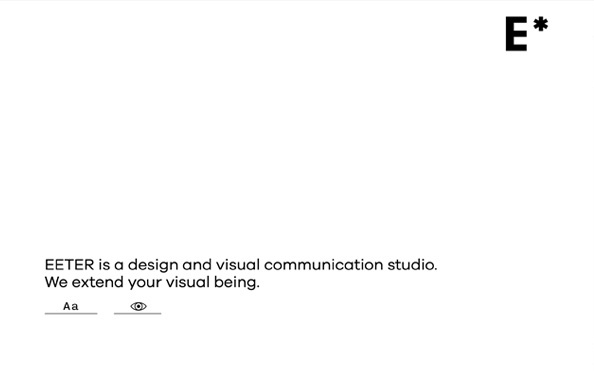Select the Aa tab under the tagline

[x=71, y=306]
